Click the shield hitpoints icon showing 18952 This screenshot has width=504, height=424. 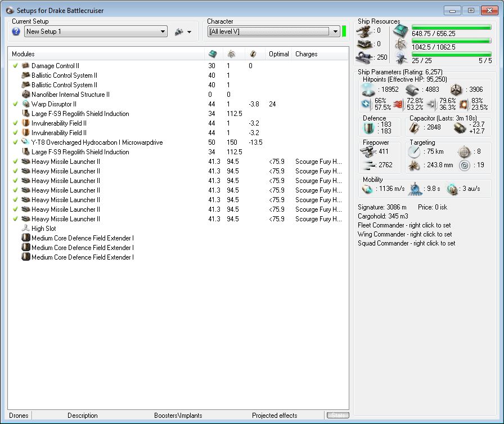pos(368,90)
